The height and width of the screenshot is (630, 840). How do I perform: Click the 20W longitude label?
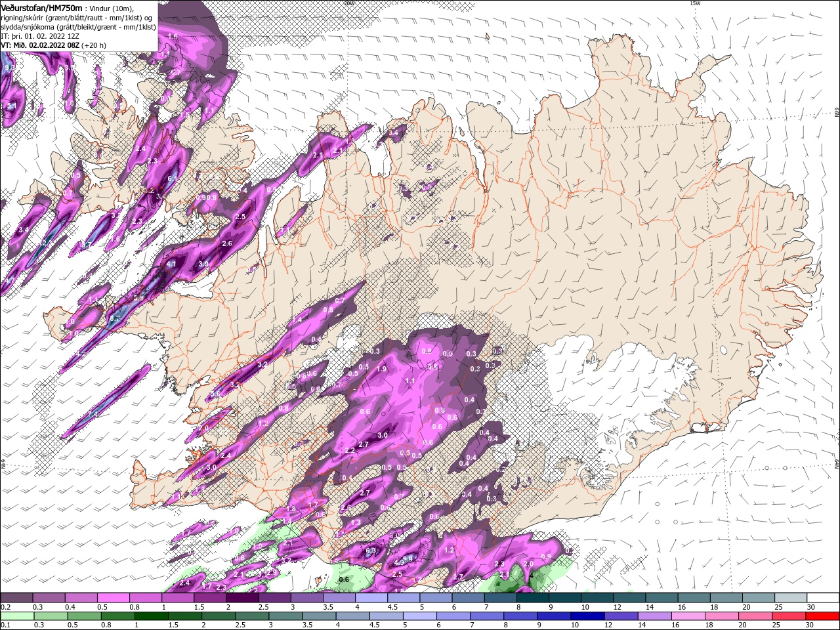(348, 3)
